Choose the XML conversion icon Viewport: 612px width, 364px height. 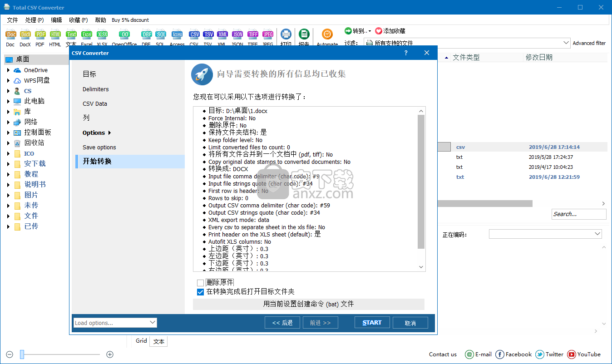pos(222,34)
